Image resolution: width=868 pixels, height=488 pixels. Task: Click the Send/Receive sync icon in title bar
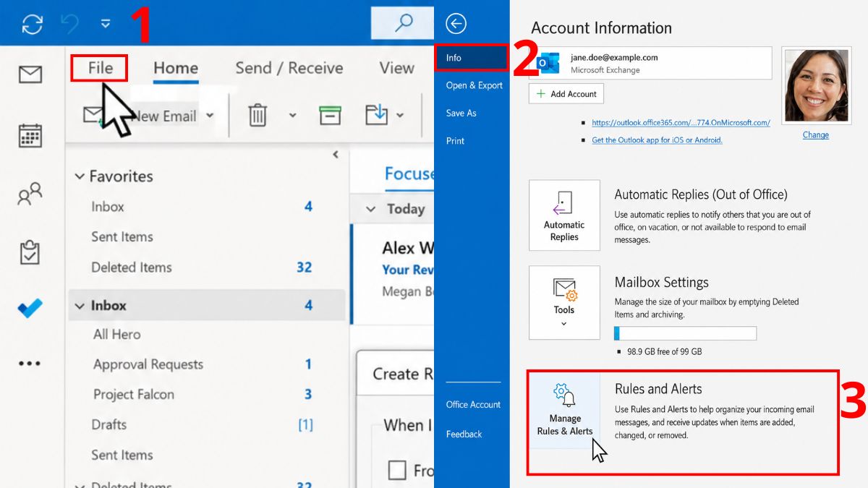click(33, 23)
